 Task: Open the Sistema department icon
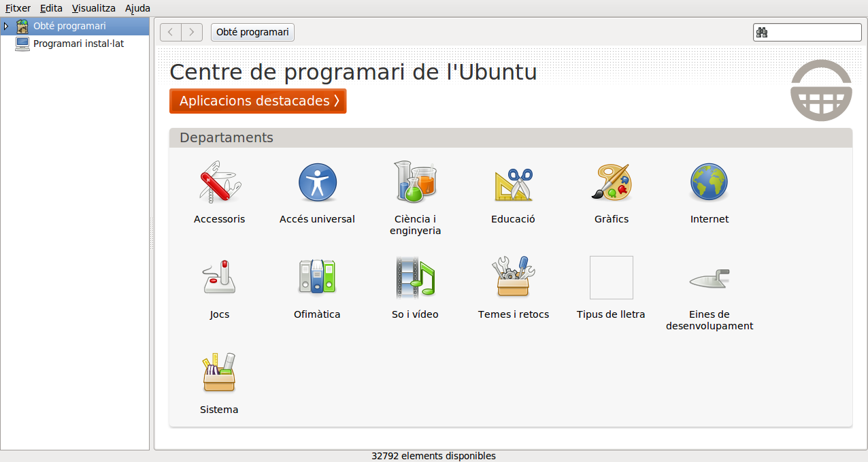(219, 373)
